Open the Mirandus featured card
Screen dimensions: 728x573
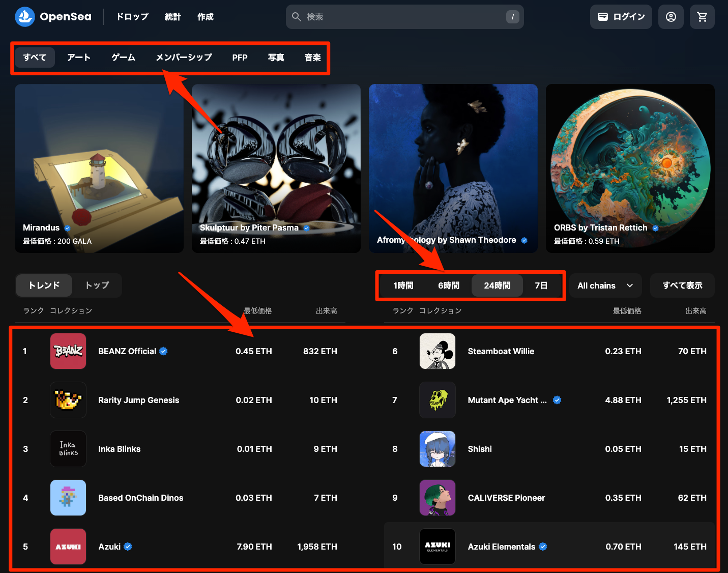click(99, 168)
